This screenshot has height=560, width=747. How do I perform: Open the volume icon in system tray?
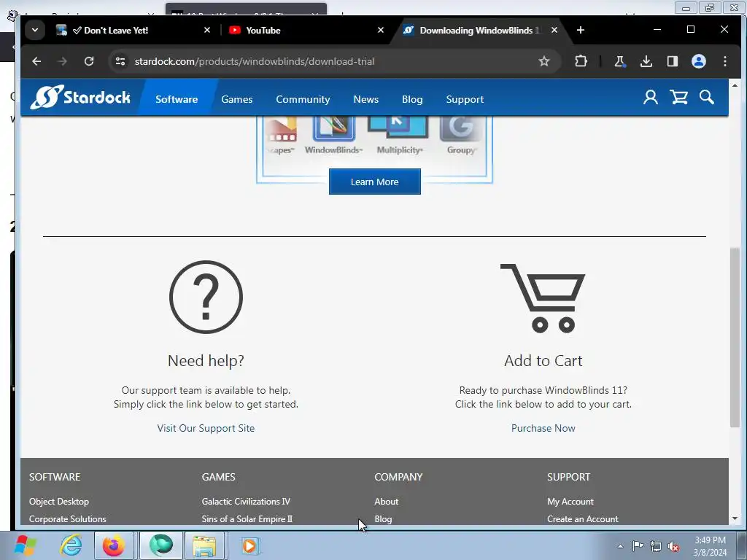673,546
